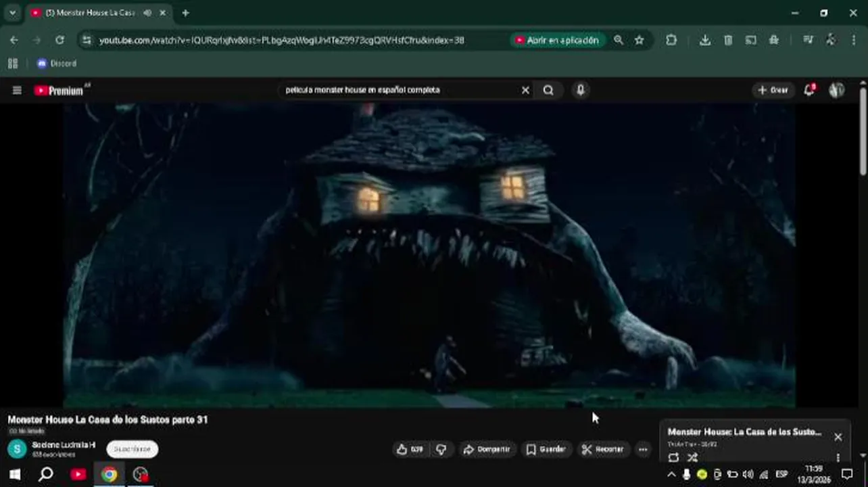The height and width of the screenshot is (487, 868).
Task: Click the YouTube search input field
Action: (x=400, y=90)
